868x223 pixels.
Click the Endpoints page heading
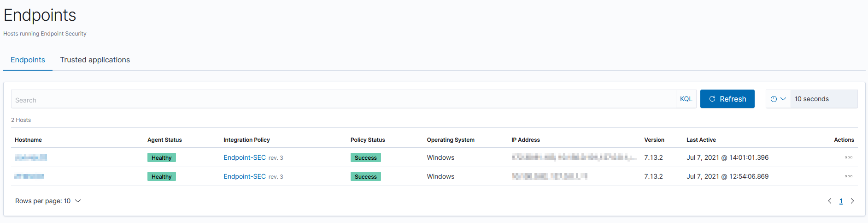[40, 15]
